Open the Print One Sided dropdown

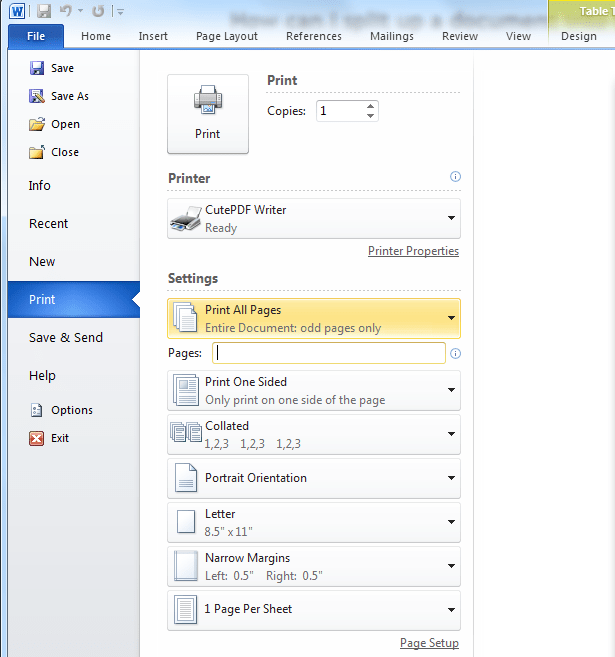tap(314, 391)
